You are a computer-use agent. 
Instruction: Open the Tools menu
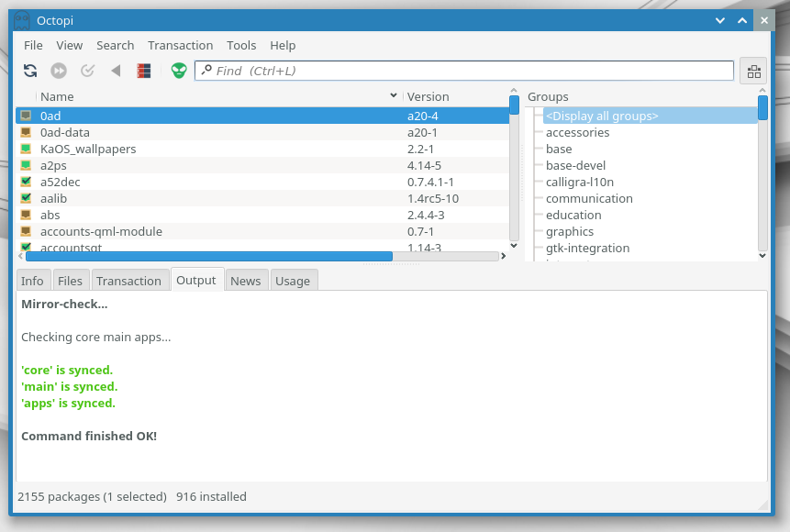tap(241, 45)
